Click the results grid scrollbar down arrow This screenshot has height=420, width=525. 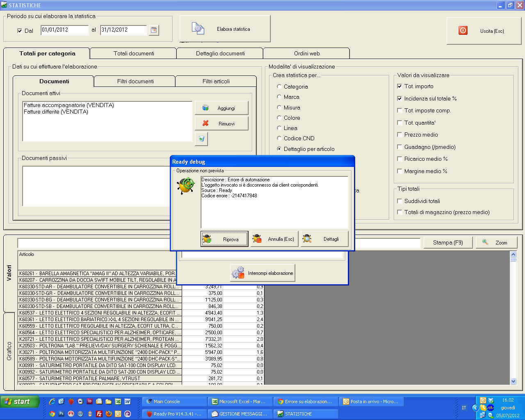[513, 381]
